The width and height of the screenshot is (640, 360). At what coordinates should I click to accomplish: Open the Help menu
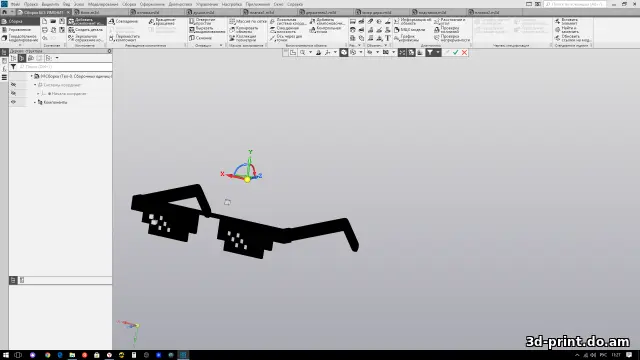click(295, 4)
